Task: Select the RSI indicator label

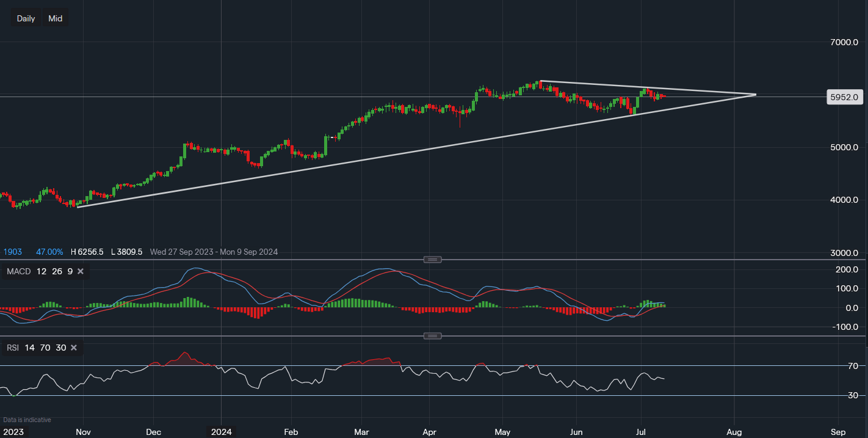Action: tap(12, 348)
